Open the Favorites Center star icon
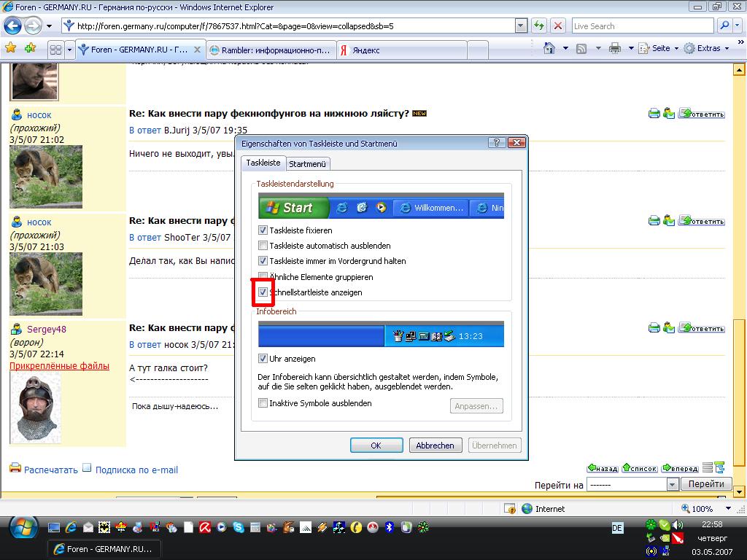 click(x=10, y=48)
